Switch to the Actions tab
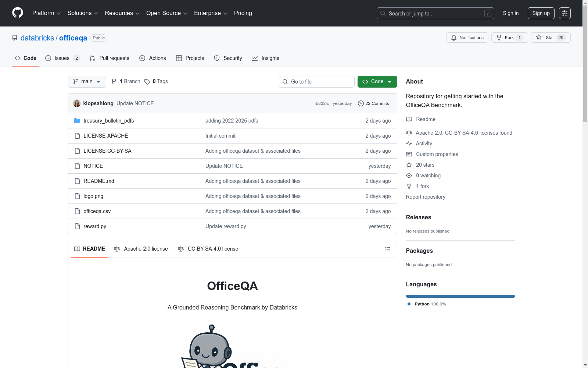 (153, 58)
